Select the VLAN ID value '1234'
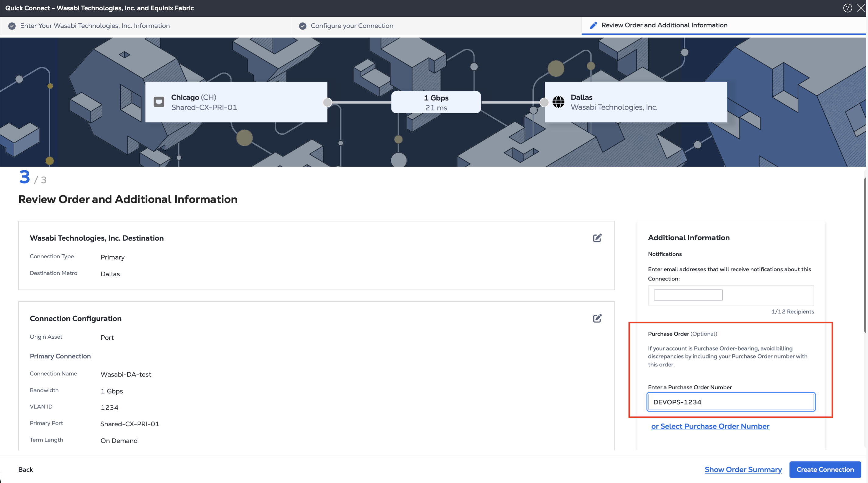 pos(110,407)
